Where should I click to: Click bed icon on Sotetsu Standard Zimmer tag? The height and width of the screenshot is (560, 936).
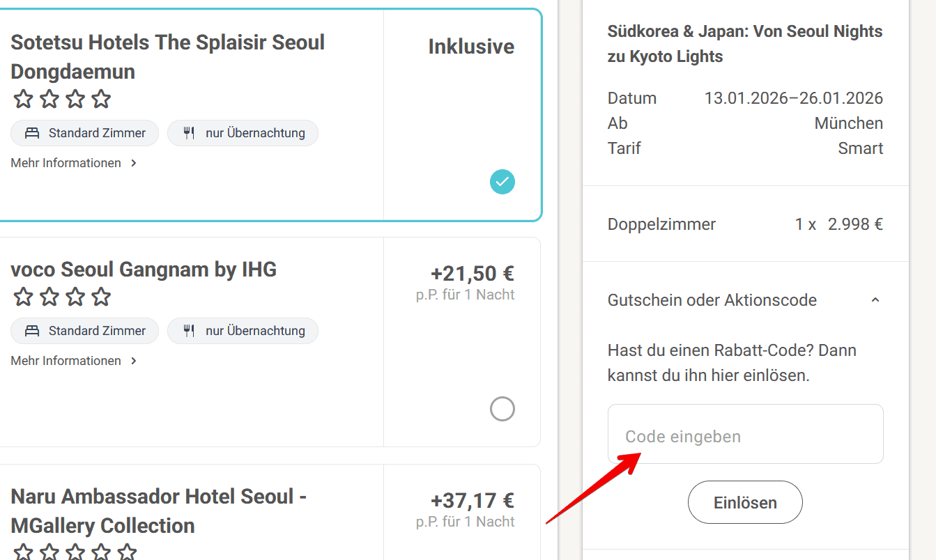(32, 133)
